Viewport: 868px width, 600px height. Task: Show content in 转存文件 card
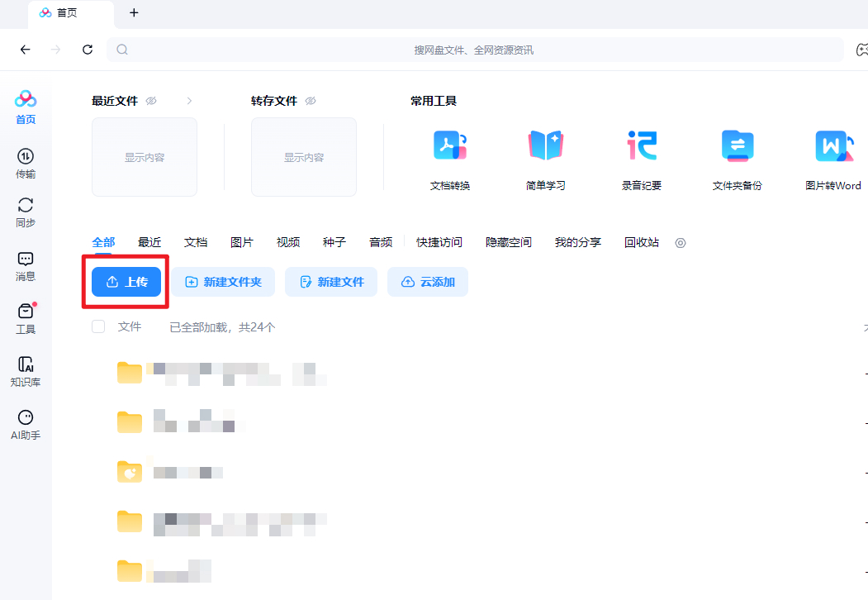tap(304, 157)
